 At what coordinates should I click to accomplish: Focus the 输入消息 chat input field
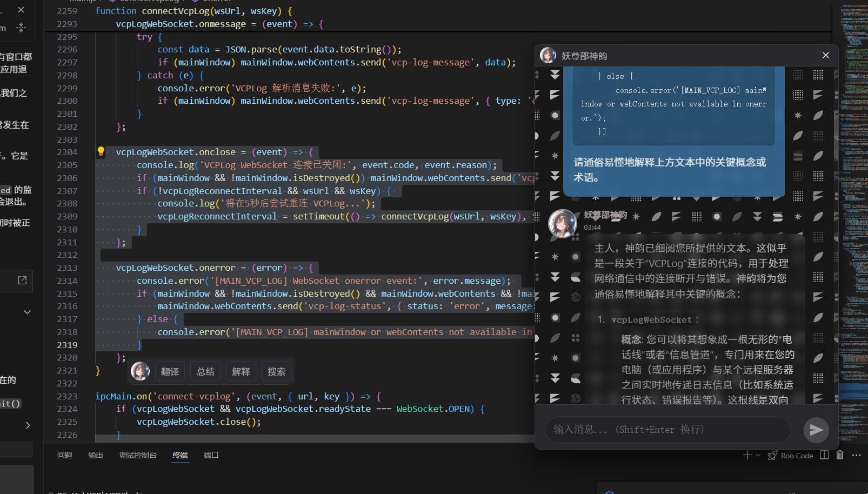pos(668,430)
